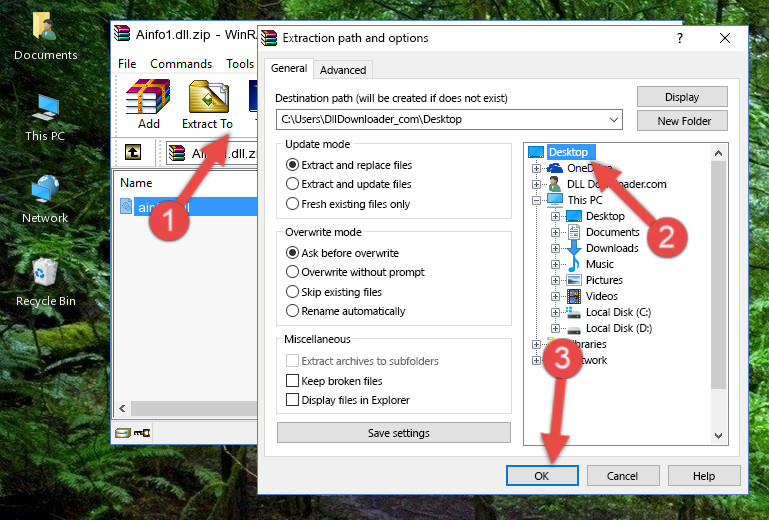
Task: Enable Keep broken files checkbox
Action: point(292,381)
